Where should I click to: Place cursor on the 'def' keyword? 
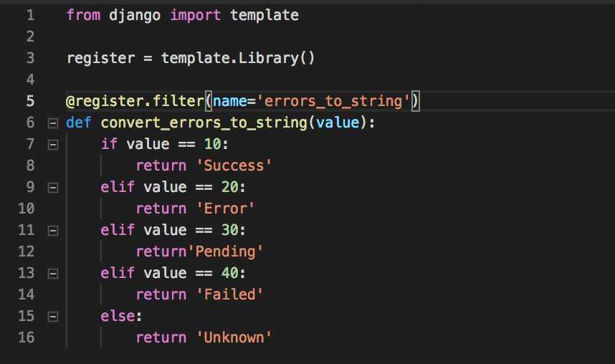[x=78, y=123]
